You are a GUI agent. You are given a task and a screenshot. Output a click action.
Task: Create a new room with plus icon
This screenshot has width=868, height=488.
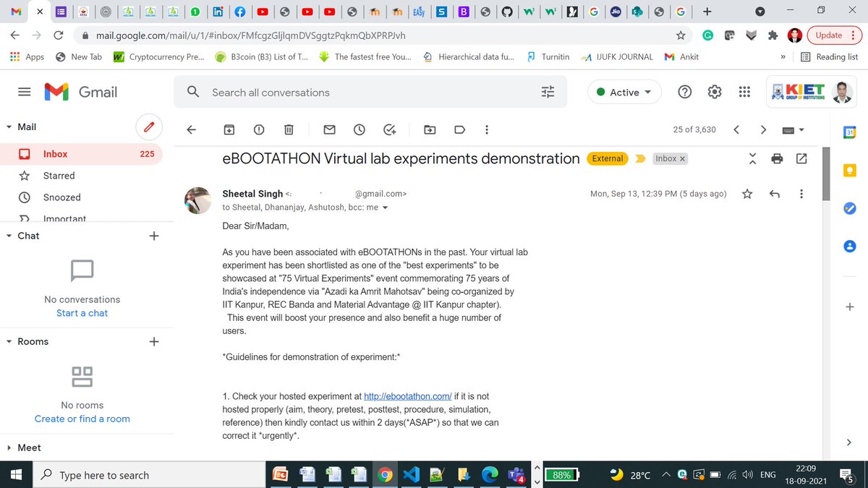tap(153, 341)
